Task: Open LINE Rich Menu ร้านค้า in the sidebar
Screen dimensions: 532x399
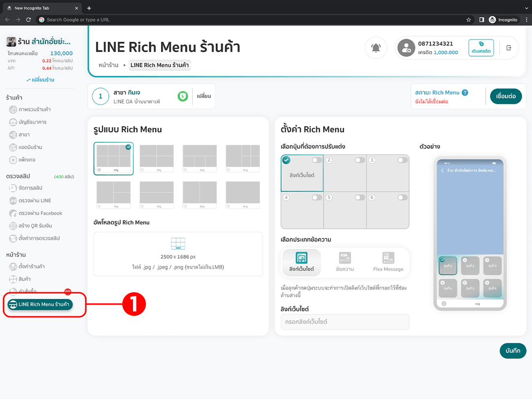Action: (x=40, y=304)
